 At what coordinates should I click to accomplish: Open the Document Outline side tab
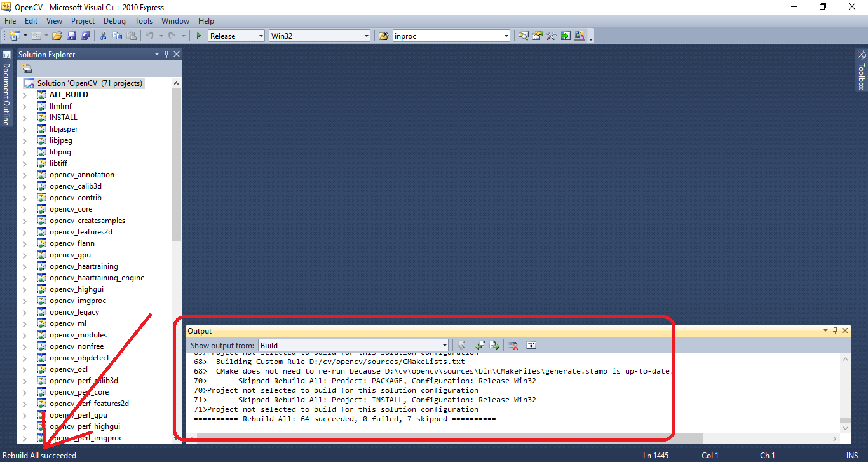tap(6, 88)
